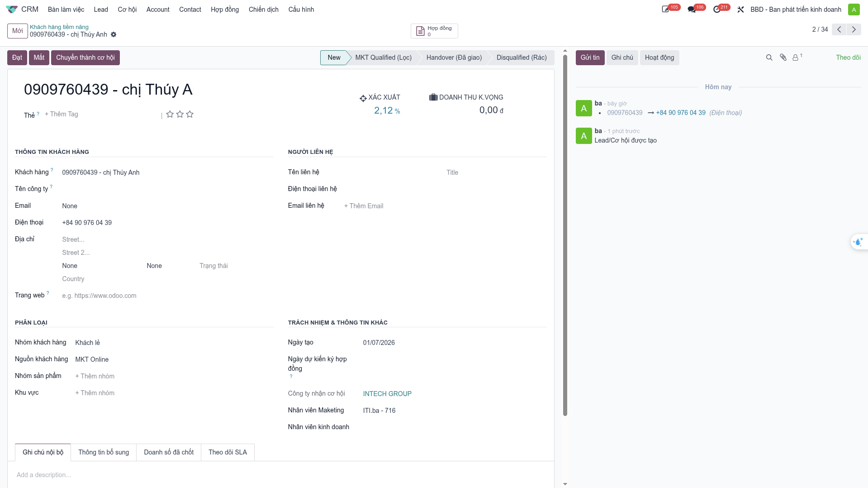
Task: Open the gear actions menu beside record name
Action: pos(114,34)
